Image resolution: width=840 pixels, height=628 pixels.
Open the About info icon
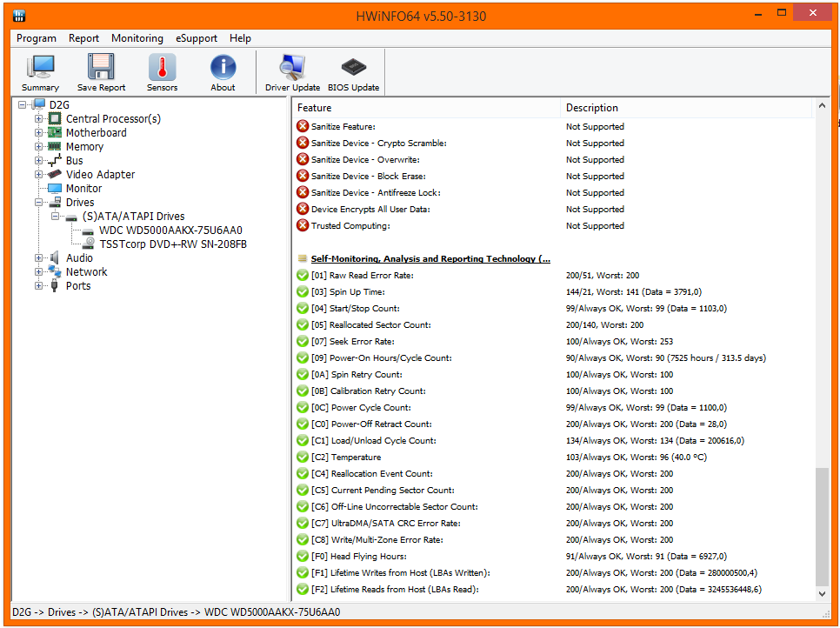coord(223,68)
